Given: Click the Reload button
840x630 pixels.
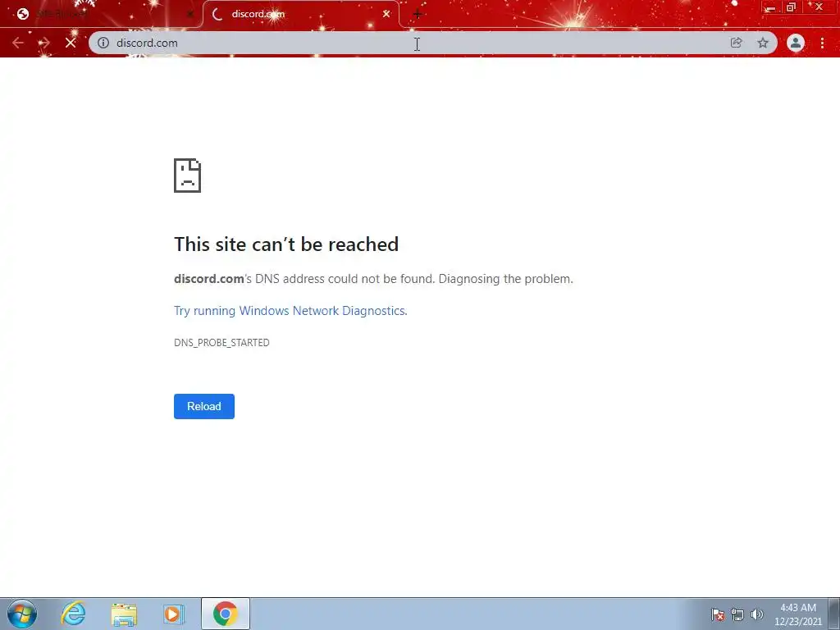Looking at the screenshot, I should pyautogui.click(x=204, y=406).
